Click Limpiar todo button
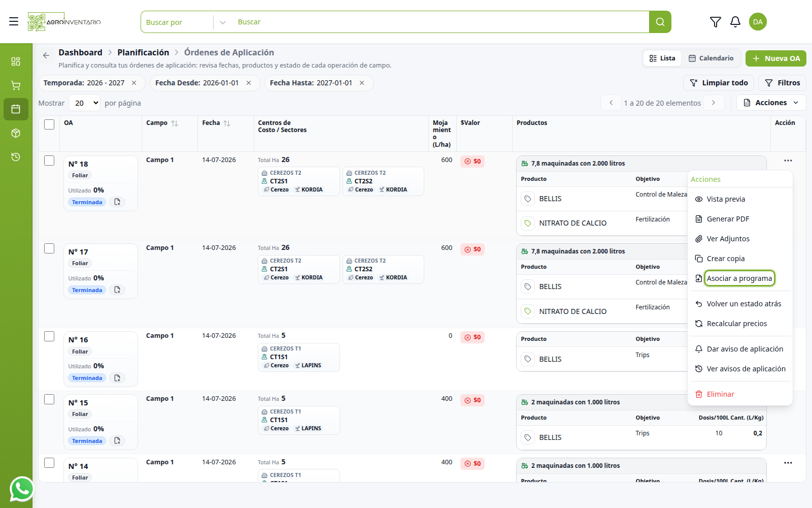The height and width of the screenshot is (508, 812). pyautogui.click(x=719, y=83)
